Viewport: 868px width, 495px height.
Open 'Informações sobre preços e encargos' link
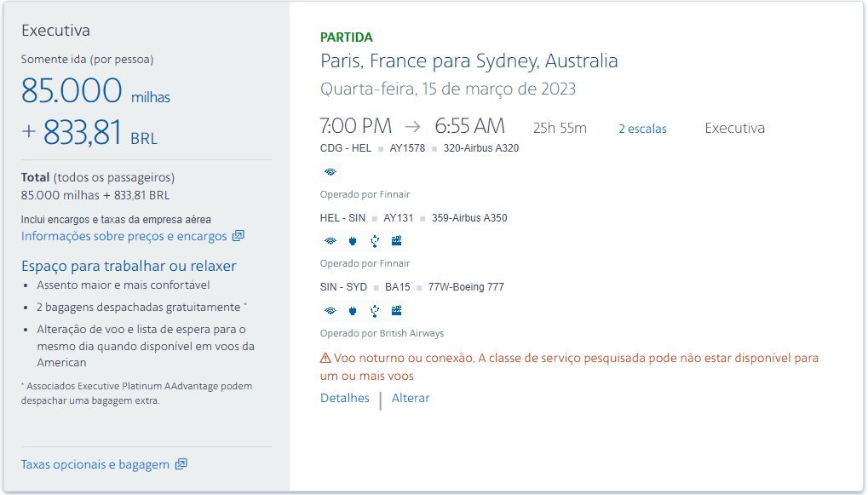pyautogui.click(x=125, y=236)
